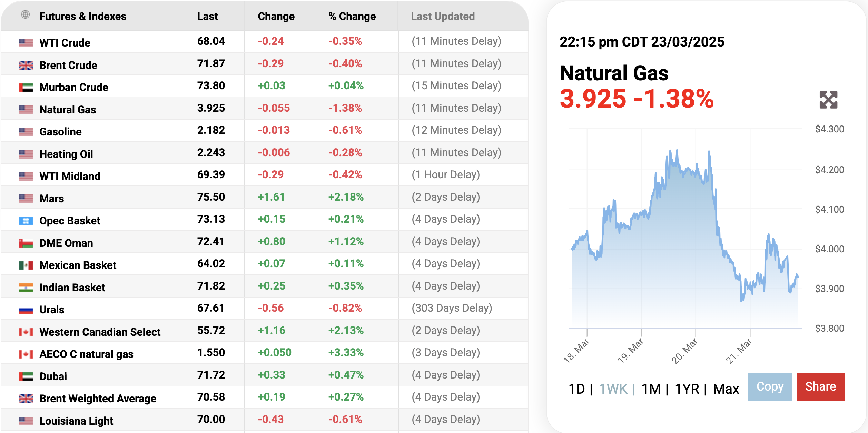868x433 pixels.
Task: Click the Oman flag beside DME Oman
Action: pos(26,243)
